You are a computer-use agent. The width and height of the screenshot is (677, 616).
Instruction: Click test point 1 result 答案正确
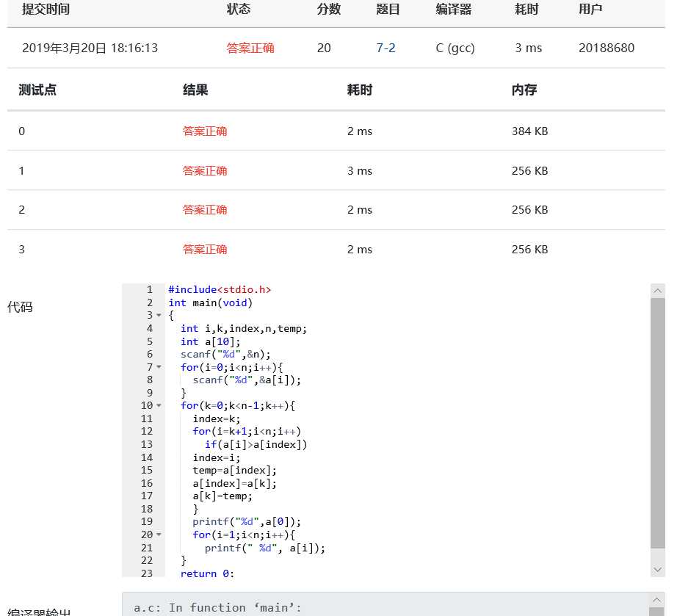[x=205, y=171]
